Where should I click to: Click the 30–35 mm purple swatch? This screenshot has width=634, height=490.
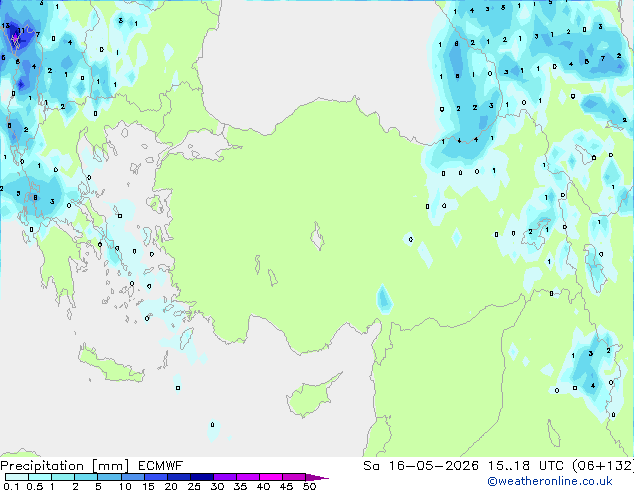click(x=224, y=477)
